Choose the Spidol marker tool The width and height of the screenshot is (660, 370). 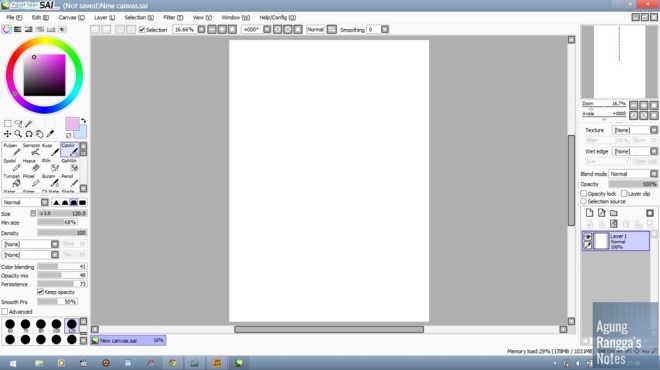[x=12, y=165]
